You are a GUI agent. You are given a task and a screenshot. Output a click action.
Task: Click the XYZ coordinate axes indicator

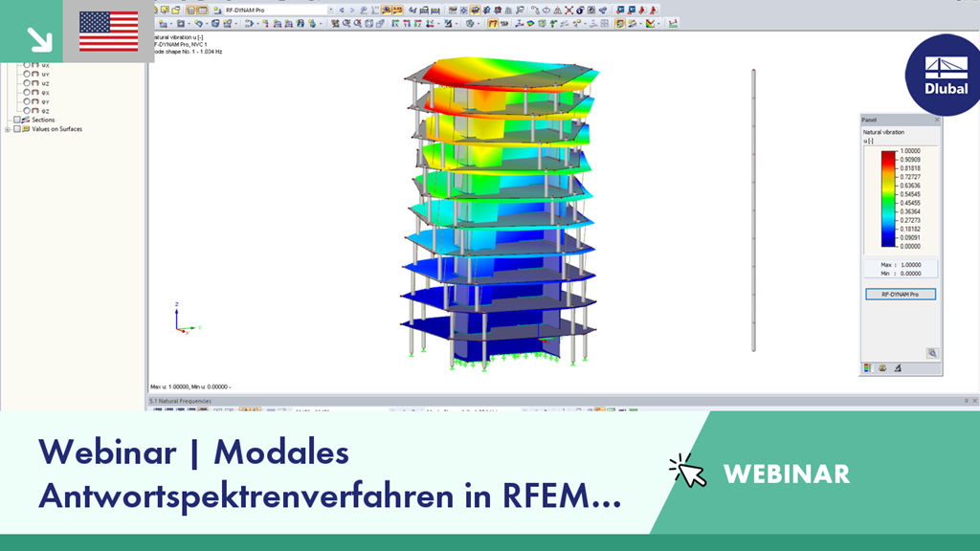(x=187, y=320)
